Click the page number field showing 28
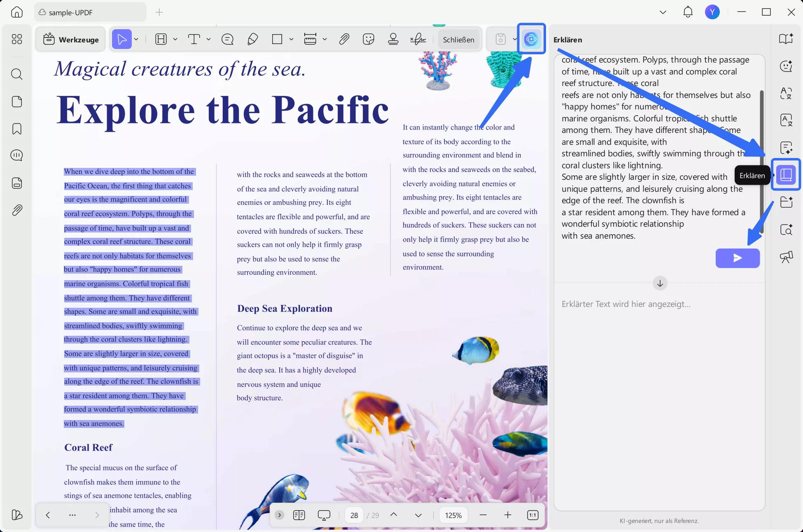 click(x=354, y=515)
